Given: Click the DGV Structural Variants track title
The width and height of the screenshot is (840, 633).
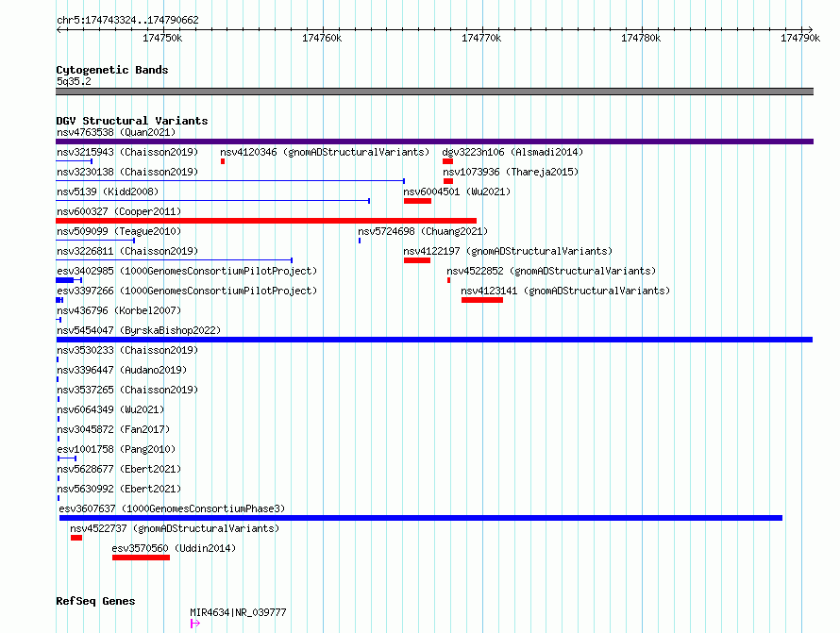Looking at the screenshot, I should 132,121.
